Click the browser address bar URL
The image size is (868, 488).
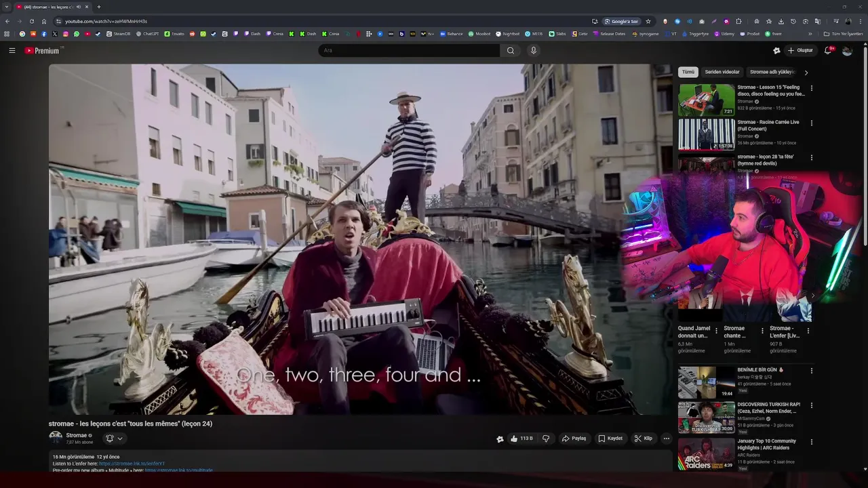pyautogui.click(x=106, y=21)
